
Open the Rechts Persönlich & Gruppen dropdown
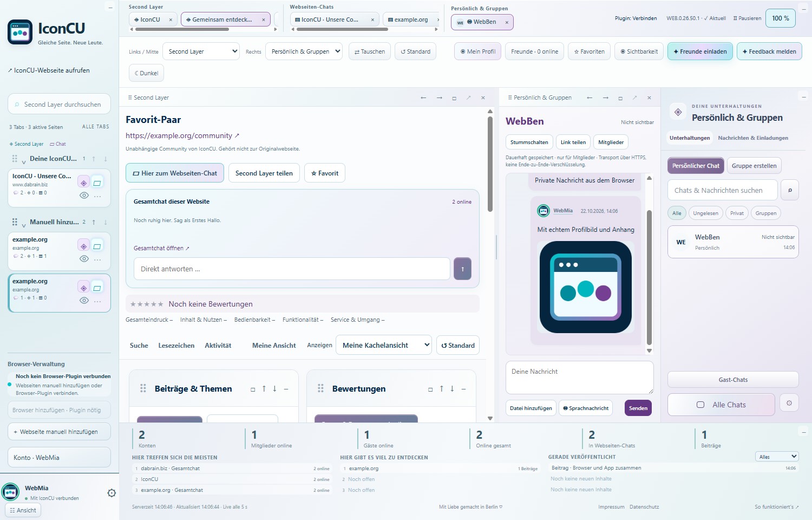click(x=304, y=51)
